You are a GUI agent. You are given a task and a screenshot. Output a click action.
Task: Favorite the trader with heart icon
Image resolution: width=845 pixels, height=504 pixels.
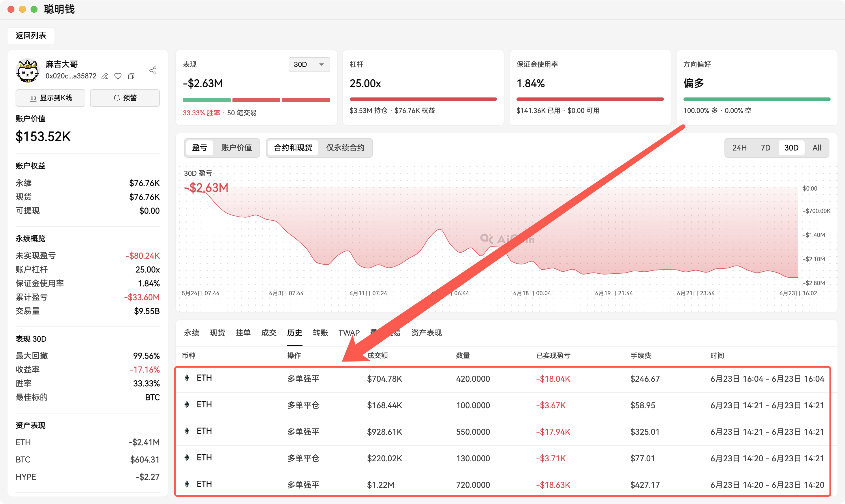pos(118,76)
